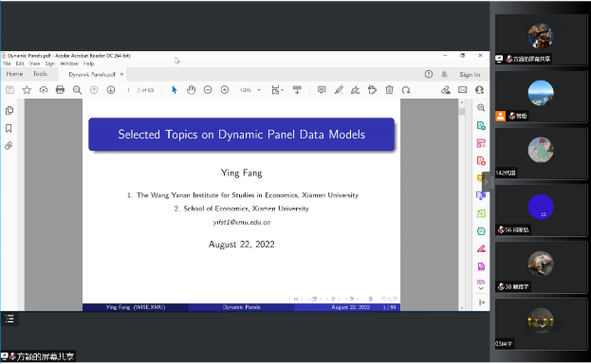Open Organize Pages green tool in right pane
This screenshot has width=591, height=364.
(481, 213)
